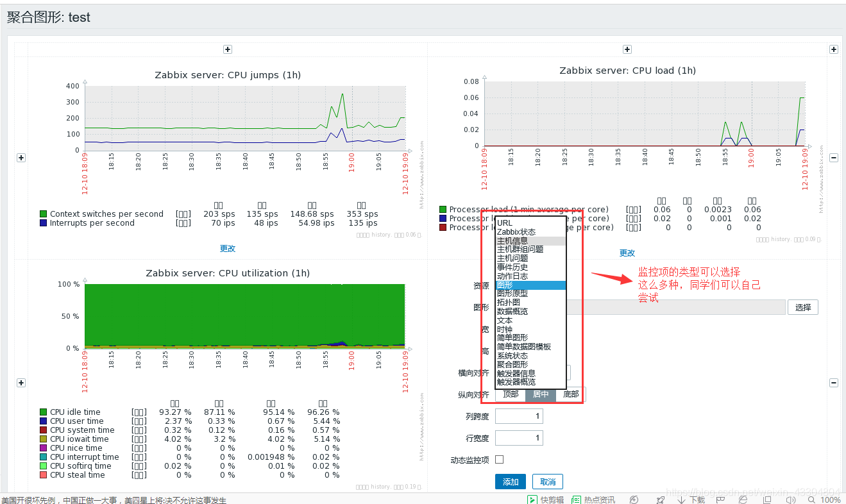Click red swatch for CPU system time
The image size is (846, 504).
coord(44,430)
